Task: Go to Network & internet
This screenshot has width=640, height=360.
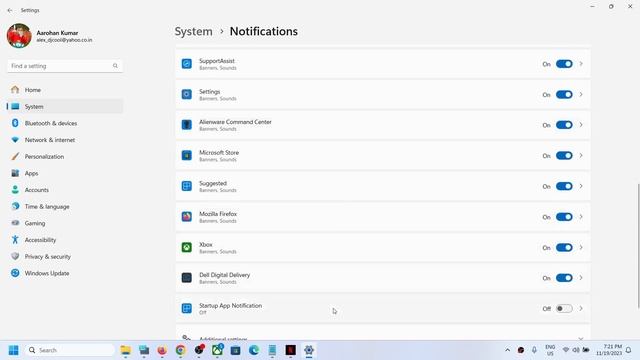Action: (x=65, y=140)
